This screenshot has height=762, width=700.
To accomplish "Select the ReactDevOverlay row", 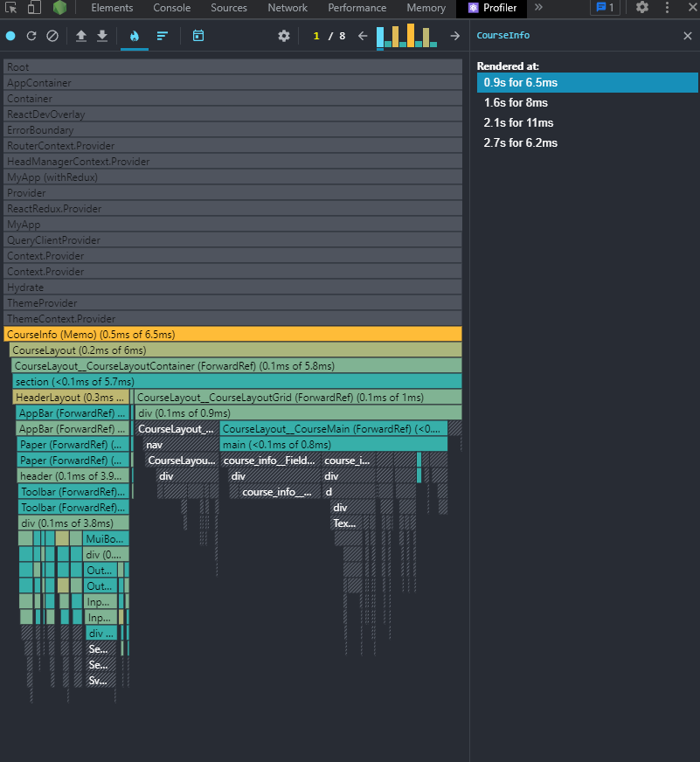I will click(x=232, y=114).
